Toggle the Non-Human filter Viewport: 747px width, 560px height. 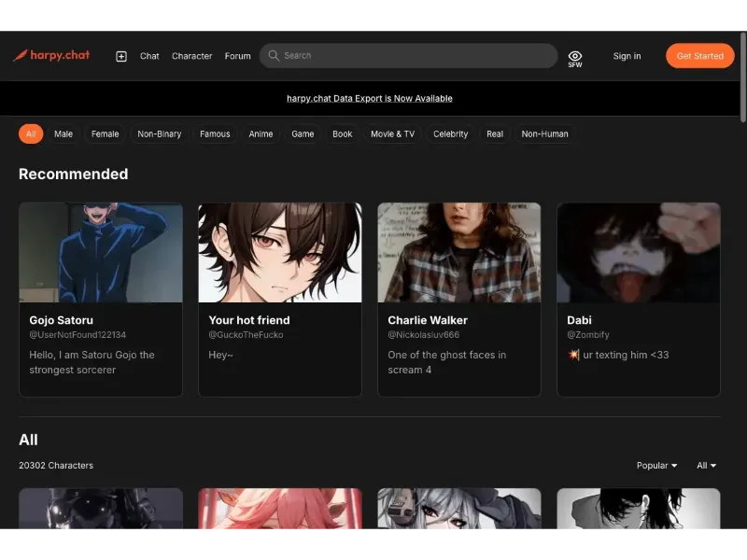[x=544, y=133]
